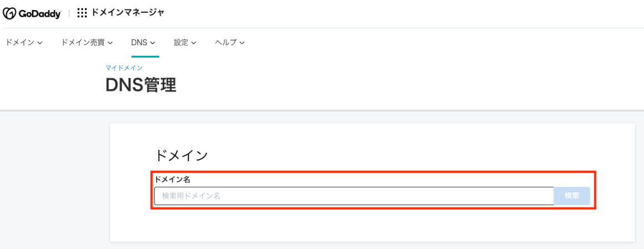Viewport: 644px width, 249px height.
Task: Click the ドメインマネージャ title in header
Action: point(127,13)
